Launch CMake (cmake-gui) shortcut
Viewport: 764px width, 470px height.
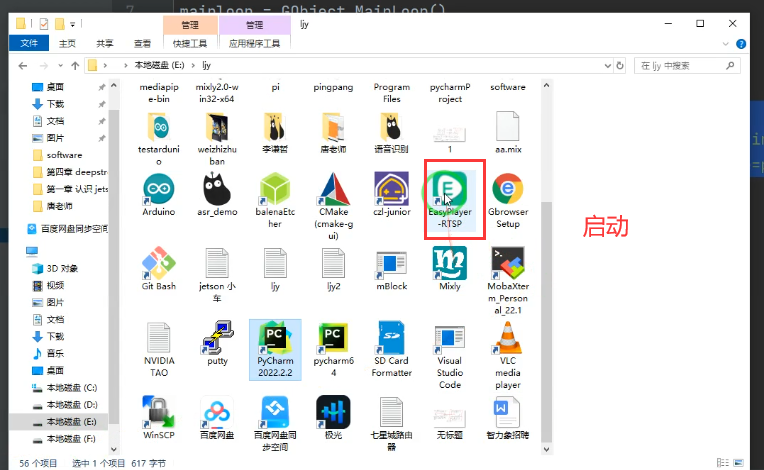[334, 189]
